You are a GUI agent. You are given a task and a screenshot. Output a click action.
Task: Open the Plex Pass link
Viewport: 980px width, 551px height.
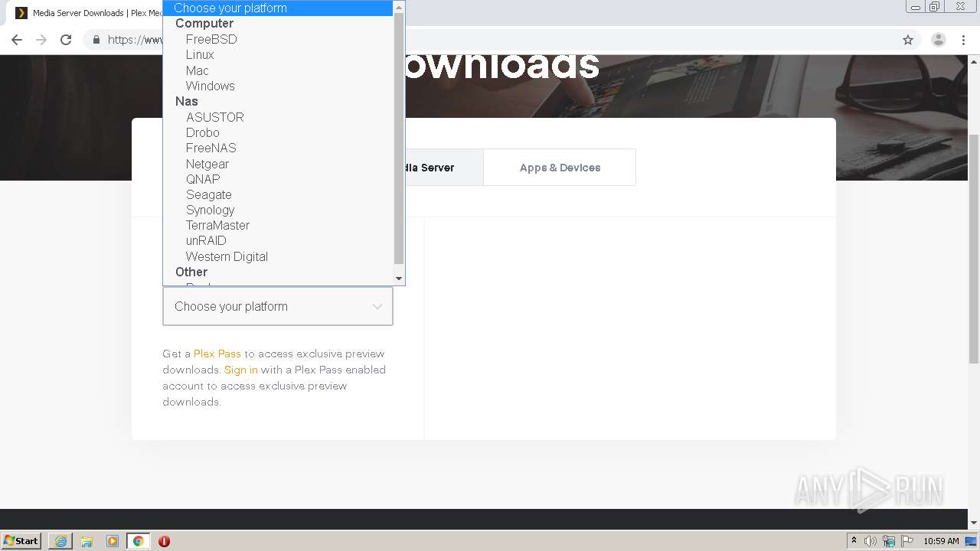tap(217, 354)
